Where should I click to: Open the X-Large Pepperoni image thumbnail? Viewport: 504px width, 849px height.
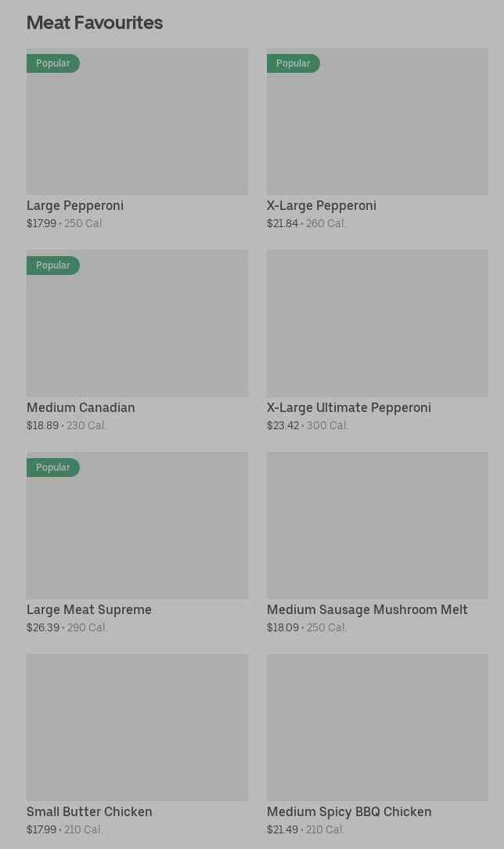(x=377, y=121)
